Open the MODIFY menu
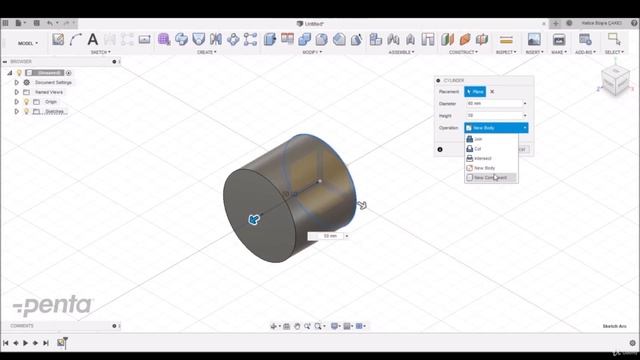 pyautogui.click(x=312, y=52)
